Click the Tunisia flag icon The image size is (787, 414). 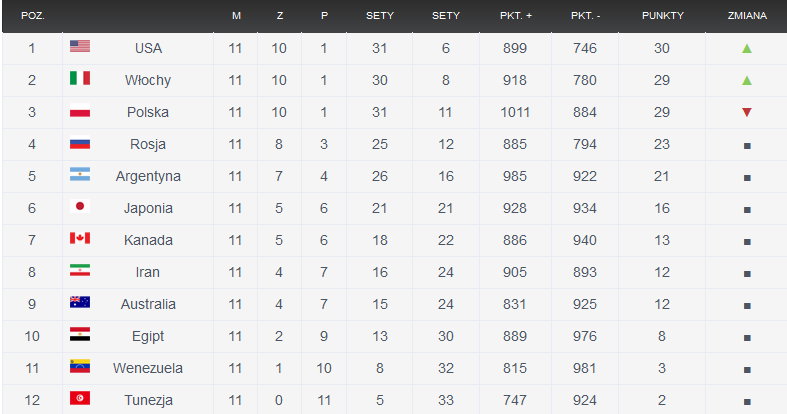point(80,398)
